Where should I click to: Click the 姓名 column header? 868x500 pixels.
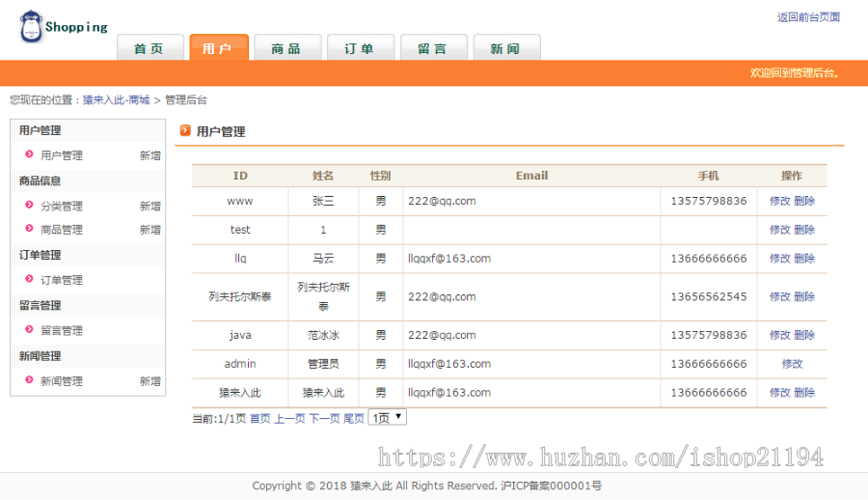tap(323, 176)
